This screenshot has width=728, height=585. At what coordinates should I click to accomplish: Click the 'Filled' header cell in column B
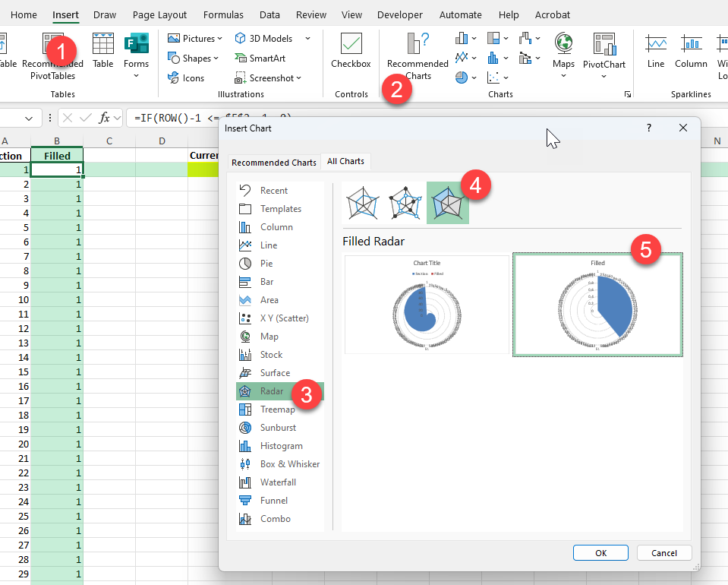click(57, 156)
